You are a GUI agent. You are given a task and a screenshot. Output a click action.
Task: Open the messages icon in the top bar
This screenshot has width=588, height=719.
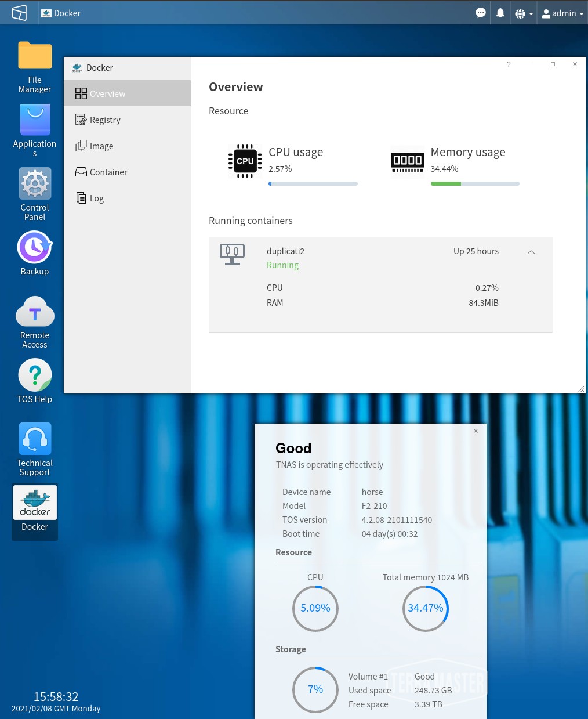click(480, 13)
